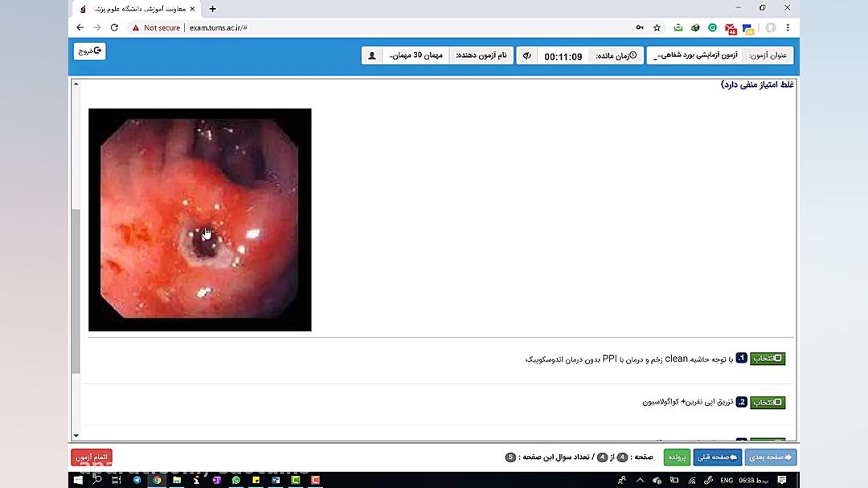Click the endoscopy ulcer image
This screenshot has width=868, height=488.
(x=200, y=220)
